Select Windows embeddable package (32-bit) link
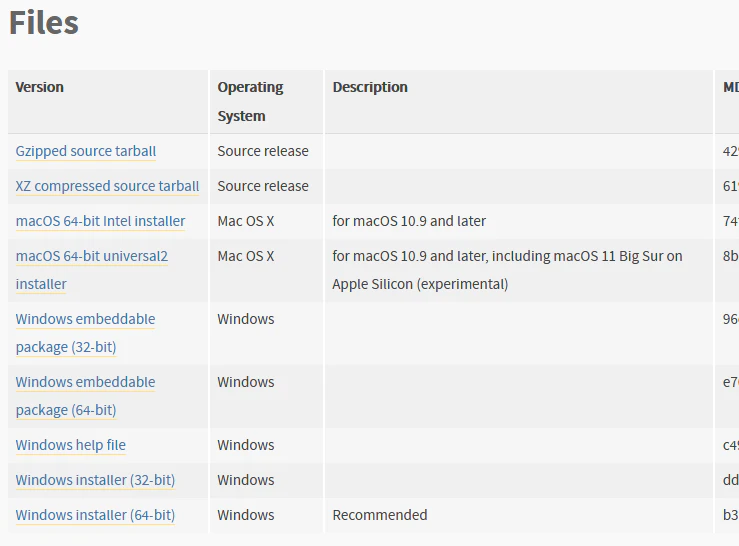 click(85, 333)
